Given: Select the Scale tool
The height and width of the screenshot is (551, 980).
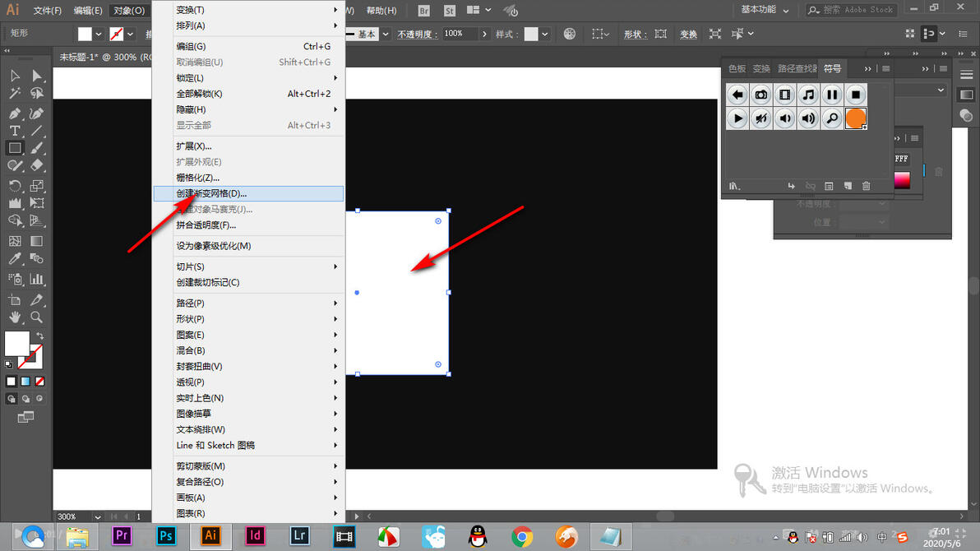Looking at the screenshot, I should click(x=37, y=186).
